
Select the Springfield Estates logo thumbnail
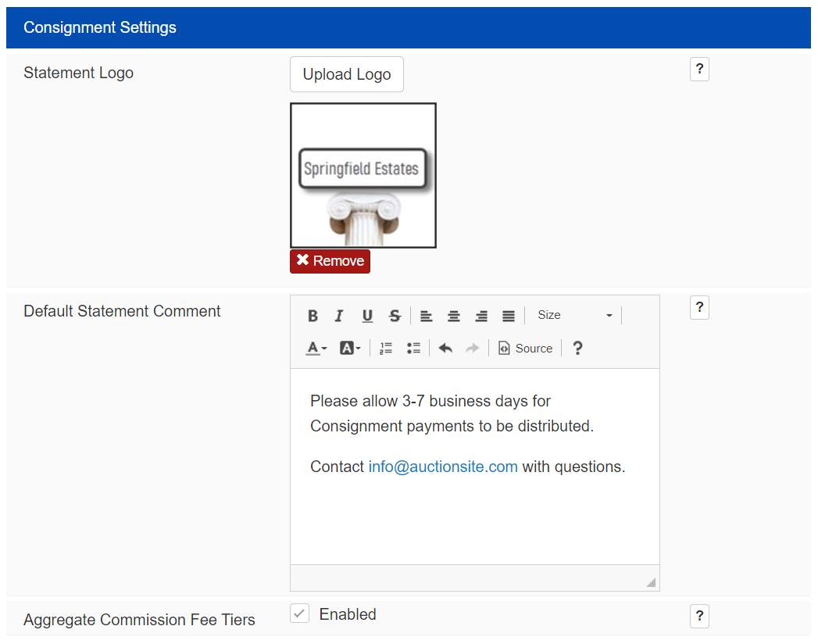[363, 175]
